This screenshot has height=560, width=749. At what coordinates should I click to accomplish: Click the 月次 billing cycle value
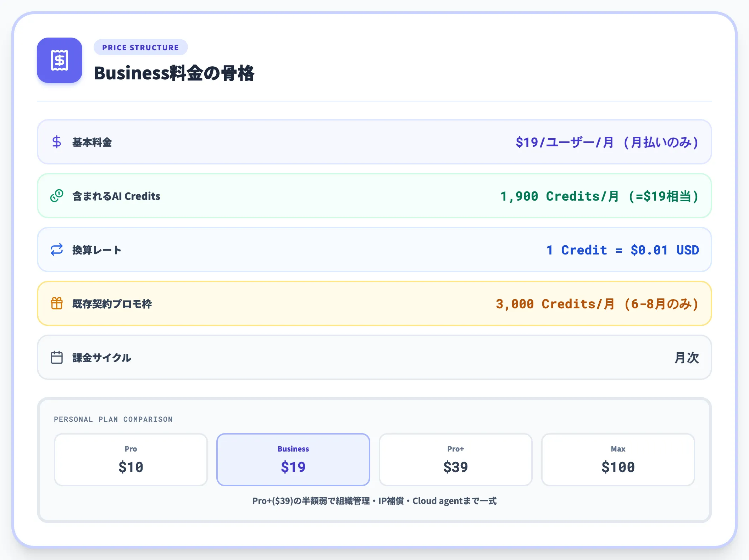coord(687,358)
